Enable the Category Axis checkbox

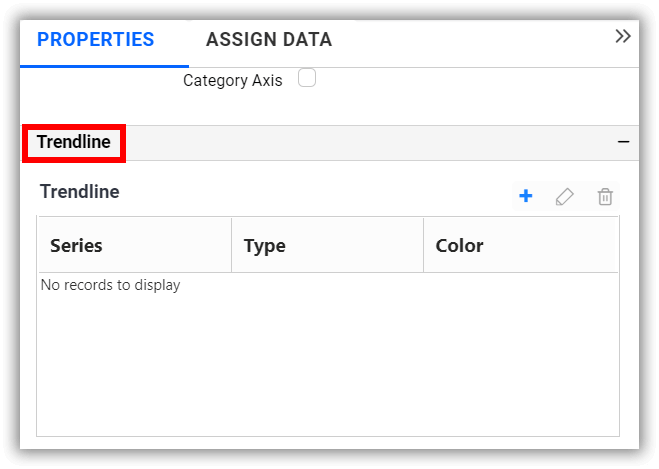pos(307,78)
